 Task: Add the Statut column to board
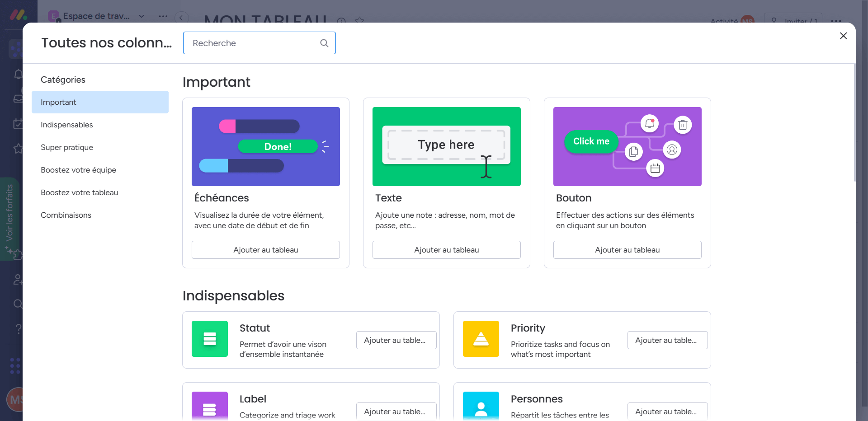pyautogui.click(x=396, y=340)
